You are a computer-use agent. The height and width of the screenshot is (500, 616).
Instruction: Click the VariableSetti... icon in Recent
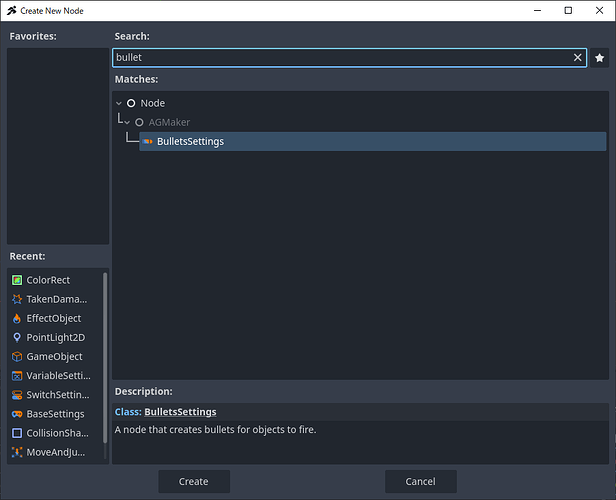[x=17, y=376]
